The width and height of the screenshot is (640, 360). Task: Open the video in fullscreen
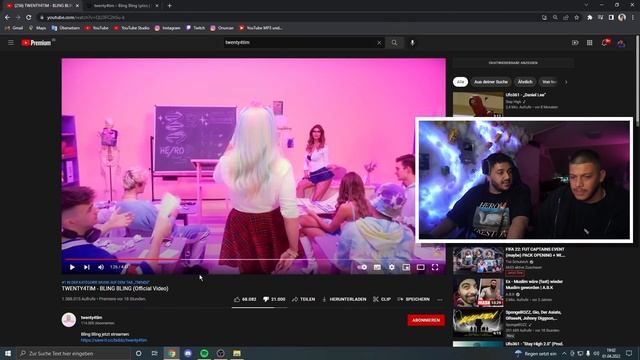435,267
